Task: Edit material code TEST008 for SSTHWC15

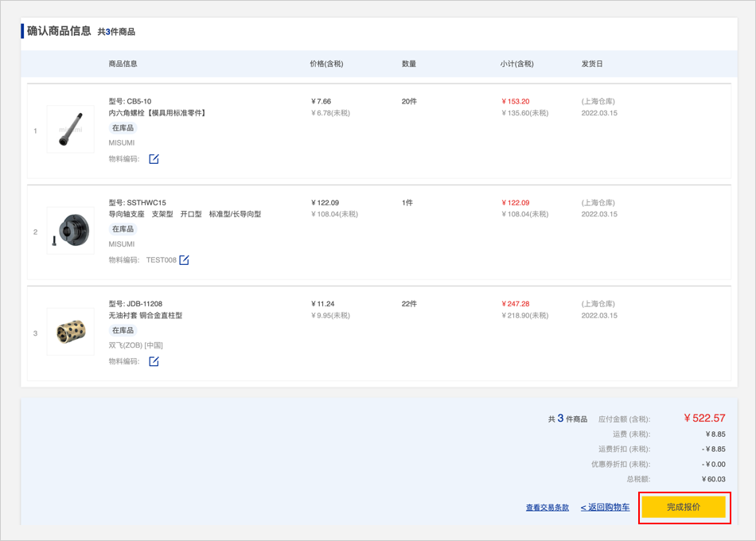Action: [x=184, y=260]
